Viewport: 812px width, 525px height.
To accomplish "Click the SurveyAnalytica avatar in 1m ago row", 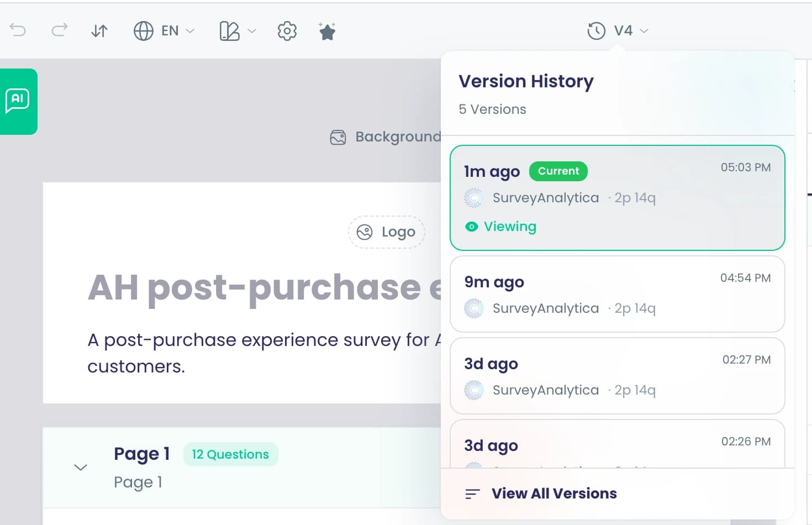I will 474,198.
